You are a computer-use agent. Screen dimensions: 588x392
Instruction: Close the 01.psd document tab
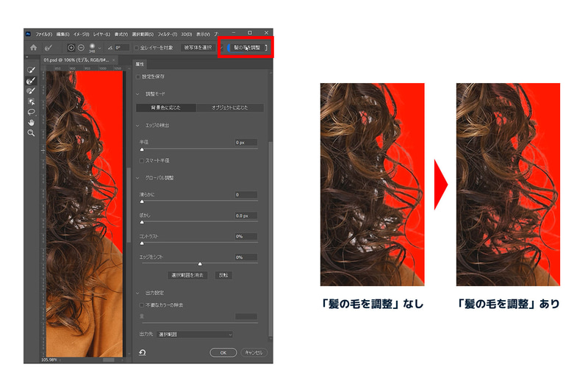[x=114, y=60]
